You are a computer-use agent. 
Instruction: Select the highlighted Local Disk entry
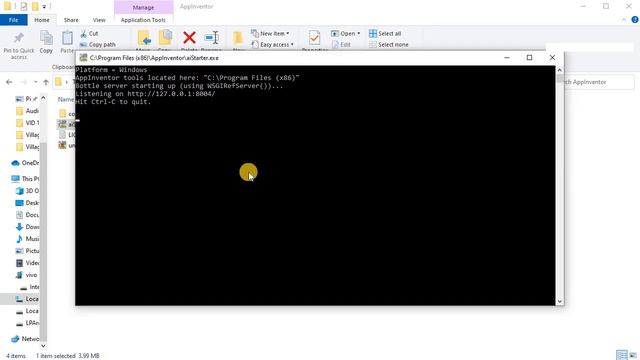click(20, 299)
